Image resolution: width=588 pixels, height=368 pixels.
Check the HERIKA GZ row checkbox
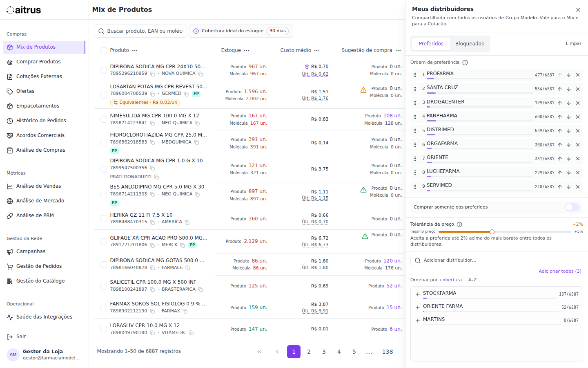click(x=104, y=219)
